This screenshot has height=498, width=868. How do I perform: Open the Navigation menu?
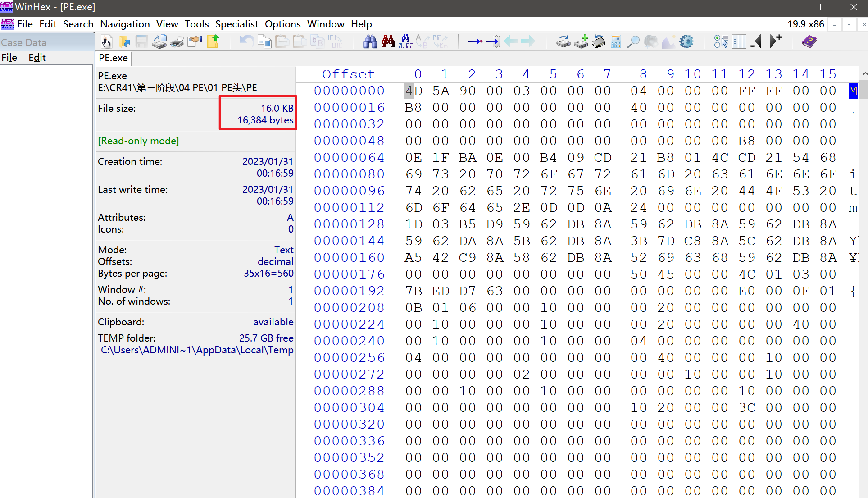(x=125, y=24)
